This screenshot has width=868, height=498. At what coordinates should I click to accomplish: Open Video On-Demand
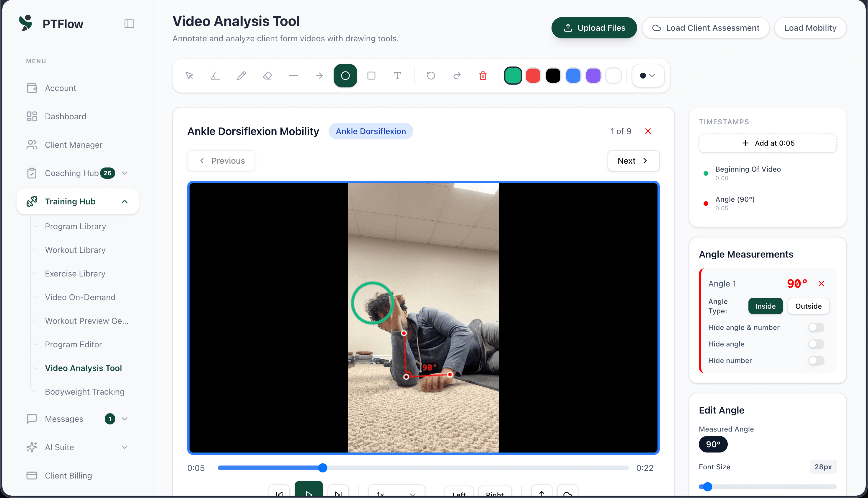(80, 297)
